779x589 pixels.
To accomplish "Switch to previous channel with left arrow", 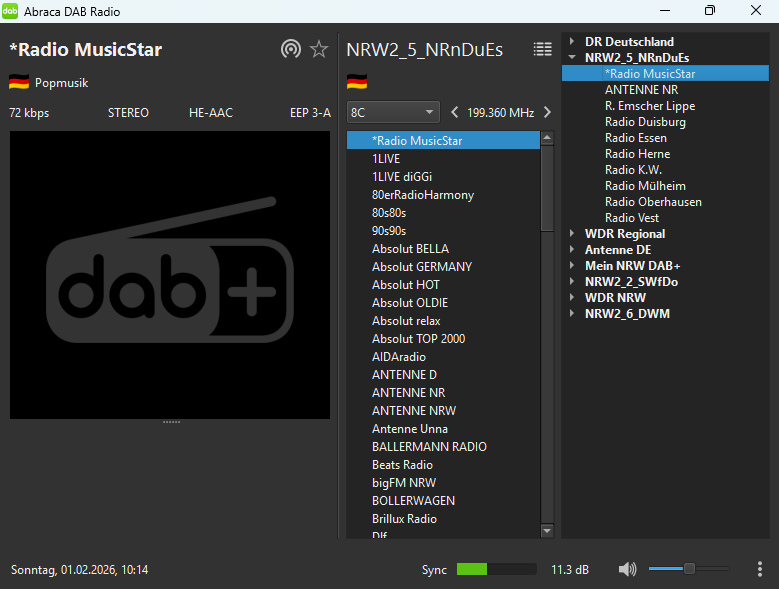I will point(455,112).
